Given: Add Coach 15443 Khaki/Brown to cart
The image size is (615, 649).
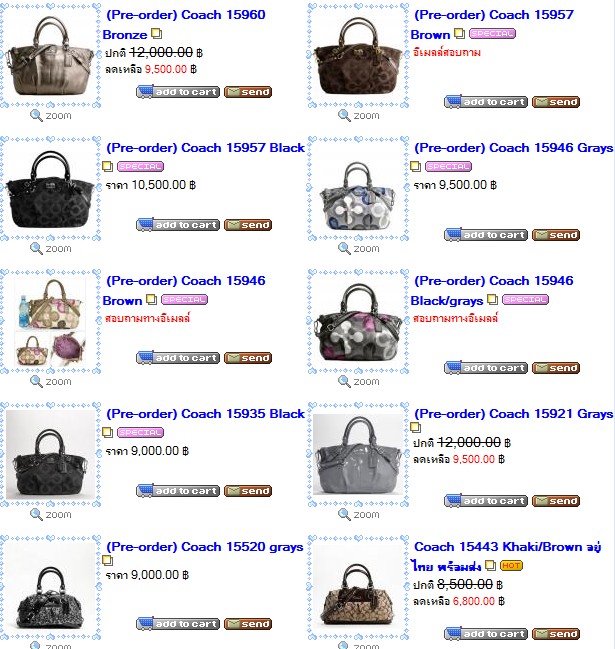Looking at the screenshot, I should coord(486,634).
